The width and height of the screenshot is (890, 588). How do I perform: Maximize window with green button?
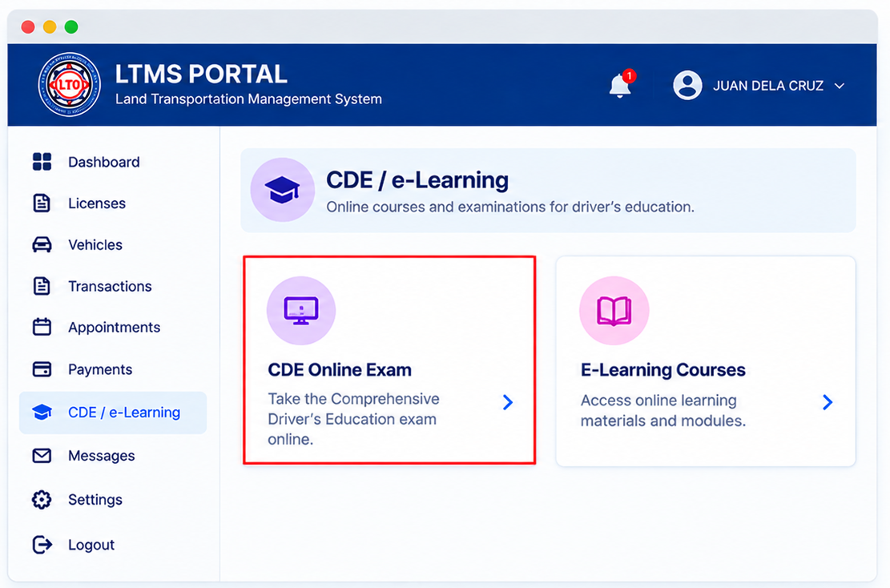click(71, 26)
